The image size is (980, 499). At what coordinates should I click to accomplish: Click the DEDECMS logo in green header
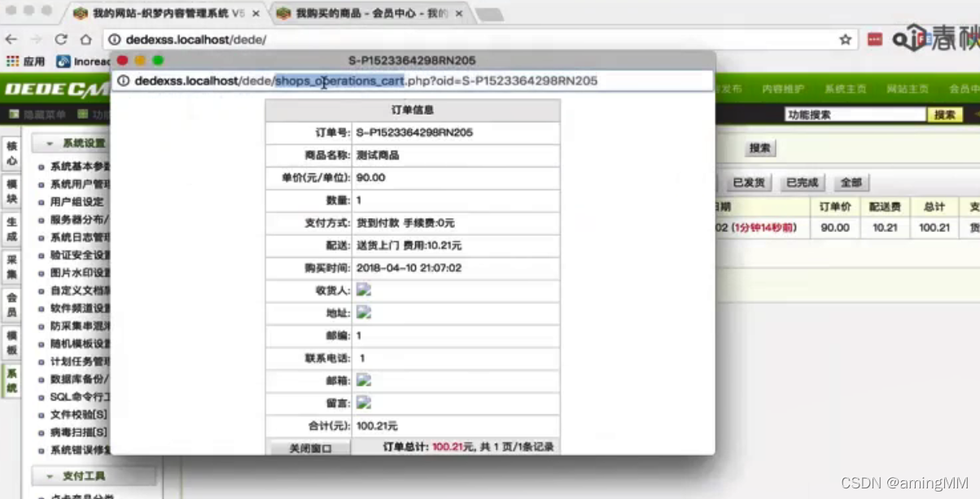coord(55,90)
